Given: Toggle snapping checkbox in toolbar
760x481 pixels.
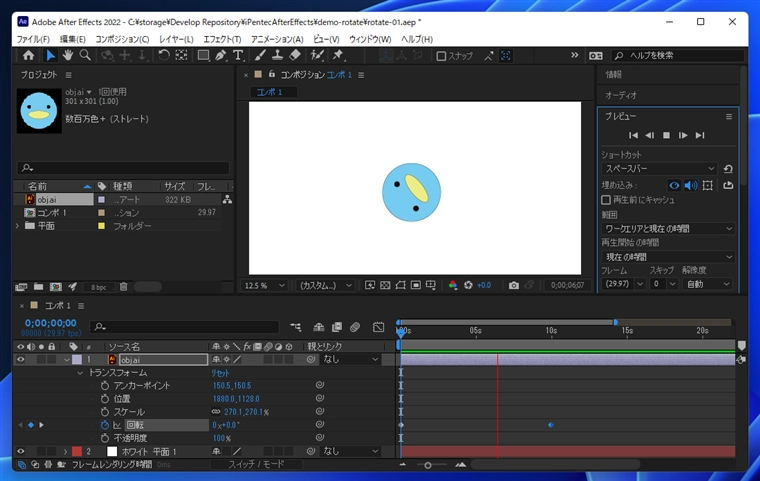Looking at the screenshot, I should click(x=441, y=56).
